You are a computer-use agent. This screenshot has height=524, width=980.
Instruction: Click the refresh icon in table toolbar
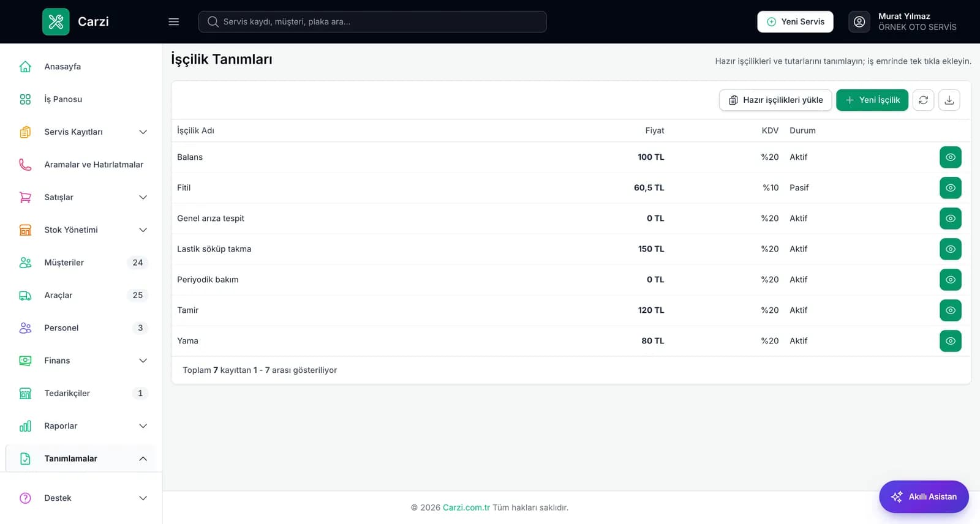tap(923, 100)
